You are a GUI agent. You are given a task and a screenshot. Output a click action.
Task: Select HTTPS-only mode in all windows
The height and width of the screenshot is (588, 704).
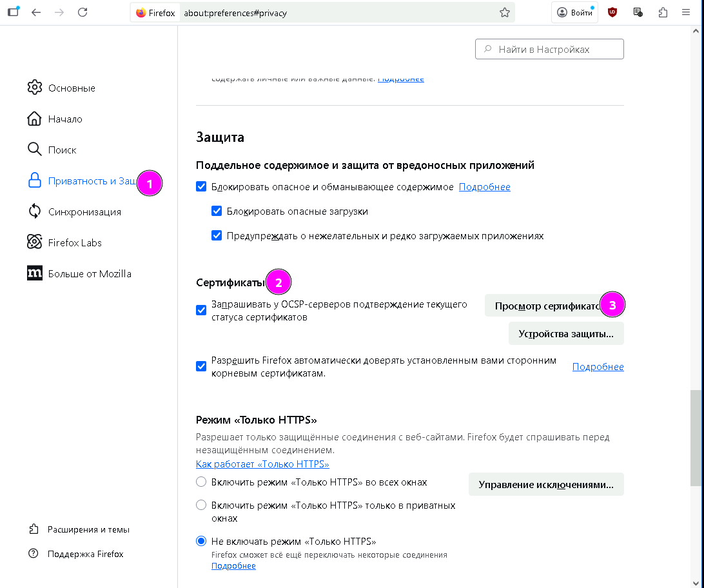pyautogui.click(x=201, y=482)
